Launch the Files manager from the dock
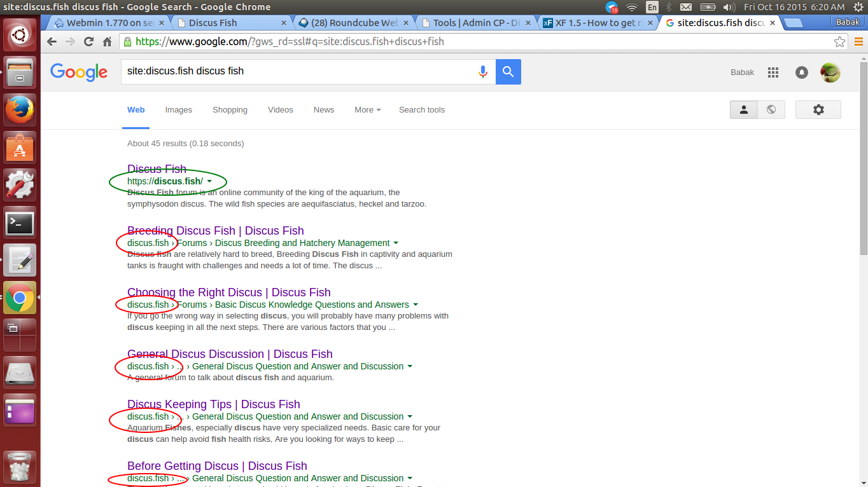The height and width of the screenshot is (487, 868). pos(20,72)
